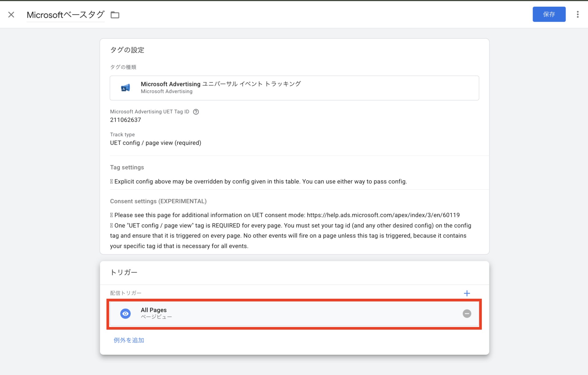Screen dimensions: 588x375
Task: Click the 例外を追加 add exception link
Action: click(x=129, y=340)
